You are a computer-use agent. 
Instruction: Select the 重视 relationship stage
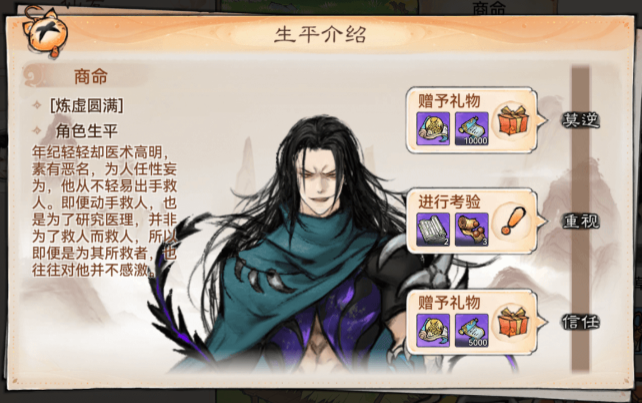(581, 221)
